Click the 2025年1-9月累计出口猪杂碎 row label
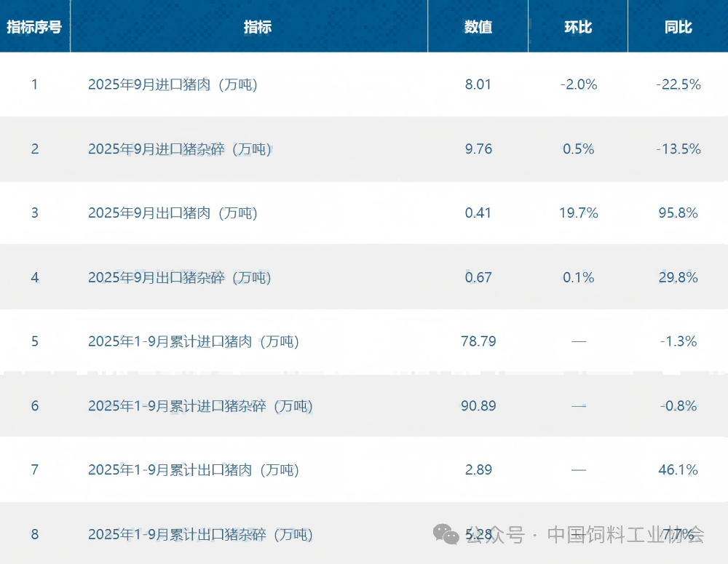The width and height of the screenshot is (728, 564). 200,535
